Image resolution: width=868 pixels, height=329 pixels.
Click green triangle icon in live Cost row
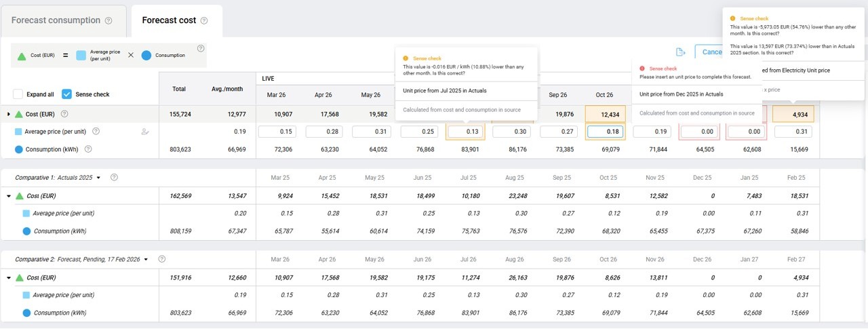(x=19, y=114)
